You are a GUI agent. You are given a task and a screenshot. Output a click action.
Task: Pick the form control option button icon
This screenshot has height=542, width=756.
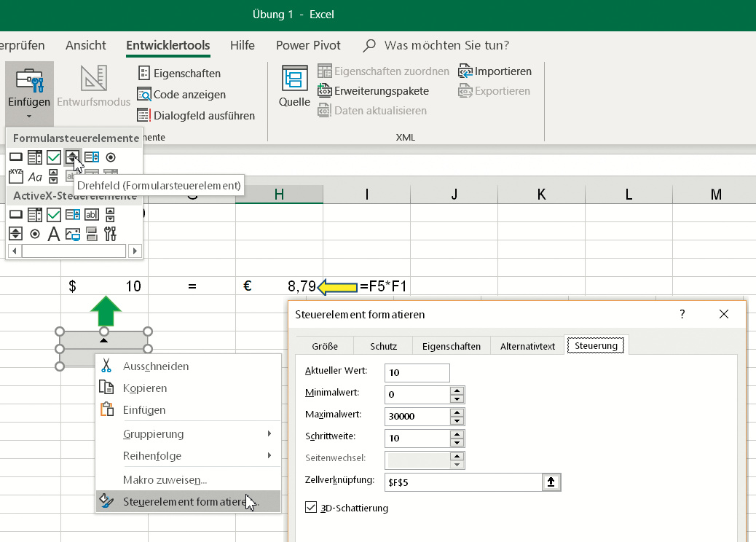(x=110, y=157)
